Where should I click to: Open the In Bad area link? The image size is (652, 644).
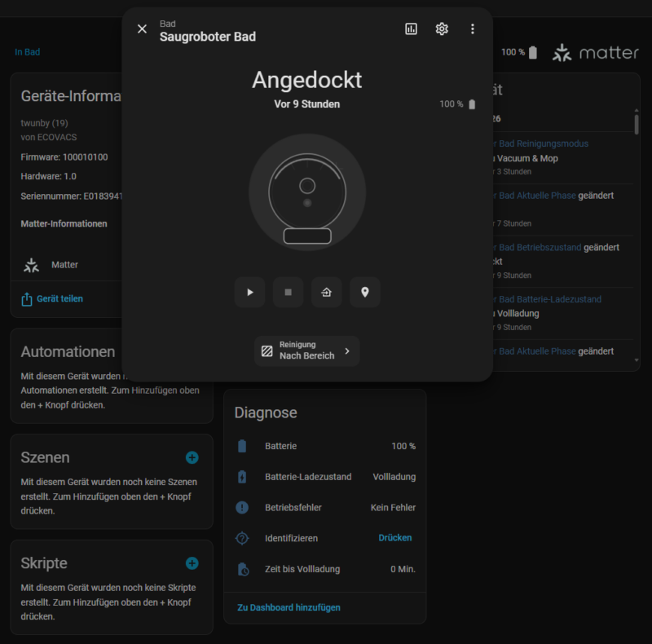point(28,52)
